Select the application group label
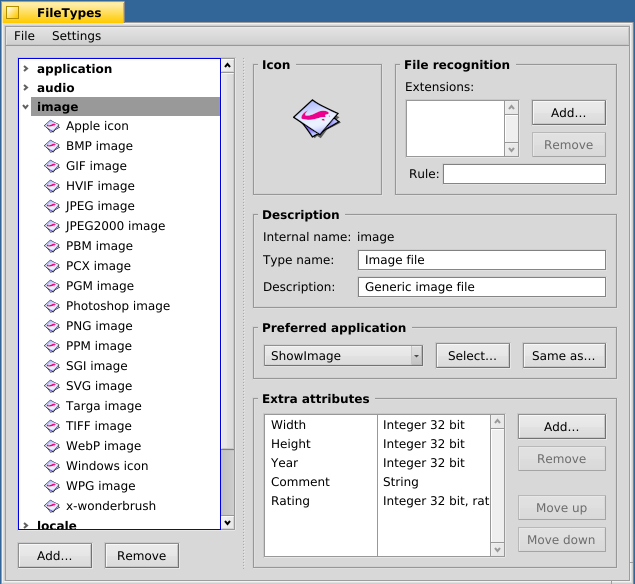The width and height of the screenshot is (635, 584). click(x=75, y=69)
